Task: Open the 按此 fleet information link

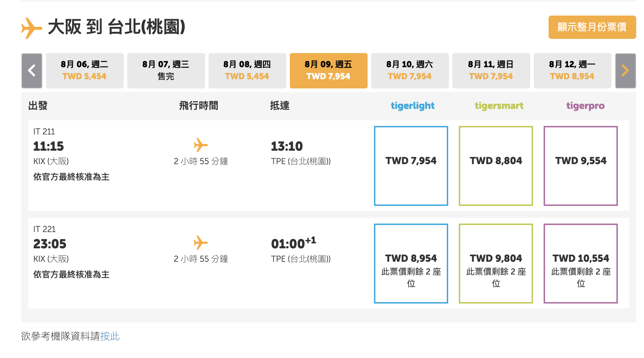Action: point(110,336)
